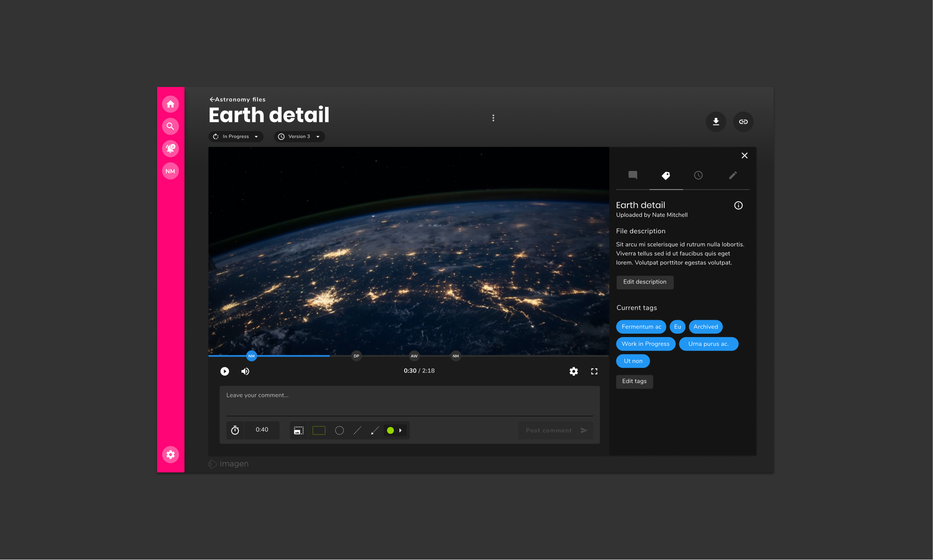The image size is (933, 560).
Task: Select the arrow annotation tool
Action: click(375, 431)
